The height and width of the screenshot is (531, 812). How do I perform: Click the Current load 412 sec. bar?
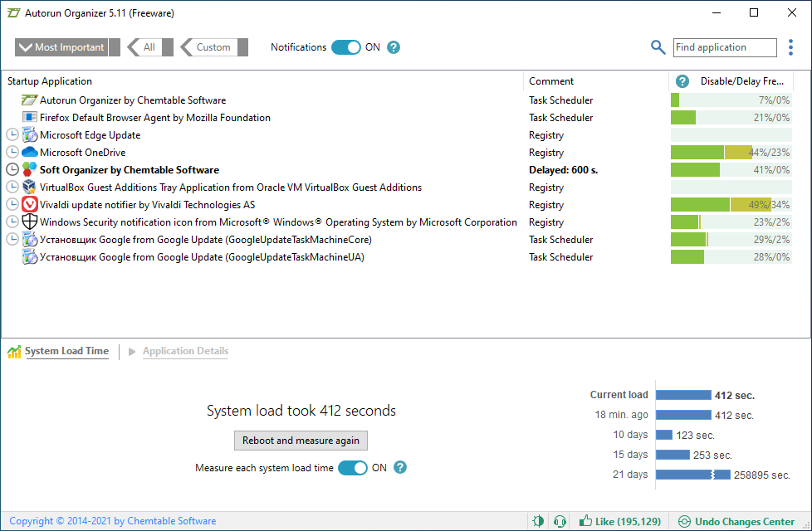coord(683,395)
